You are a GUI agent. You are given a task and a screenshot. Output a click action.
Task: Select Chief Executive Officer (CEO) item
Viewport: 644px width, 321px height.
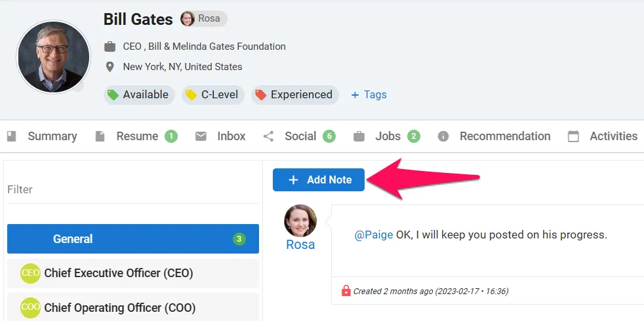tap(133, 273)
